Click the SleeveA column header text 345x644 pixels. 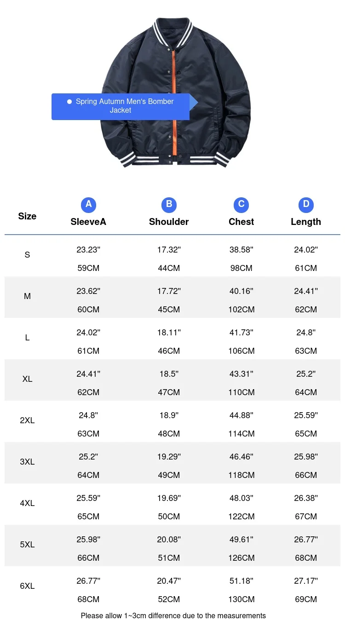pyautogui.click(x=88, y=222)
